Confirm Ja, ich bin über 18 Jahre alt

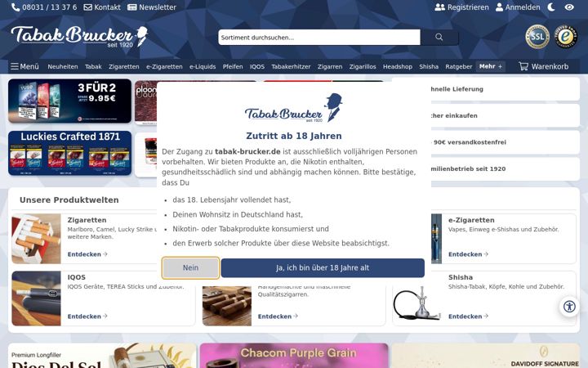click(x=323, y=267)
